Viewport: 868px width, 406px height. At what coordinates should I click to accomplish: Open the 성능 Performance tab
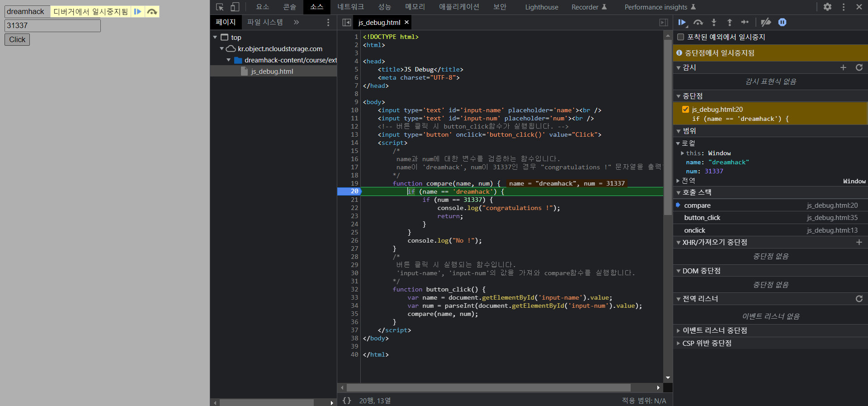pos(384,7)
